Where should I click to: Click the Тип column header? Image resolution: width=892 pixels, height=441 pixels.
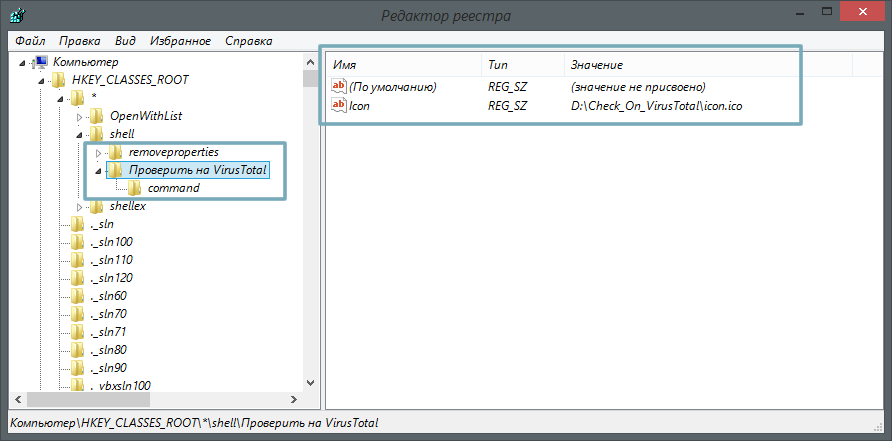[x=523, y=65]
